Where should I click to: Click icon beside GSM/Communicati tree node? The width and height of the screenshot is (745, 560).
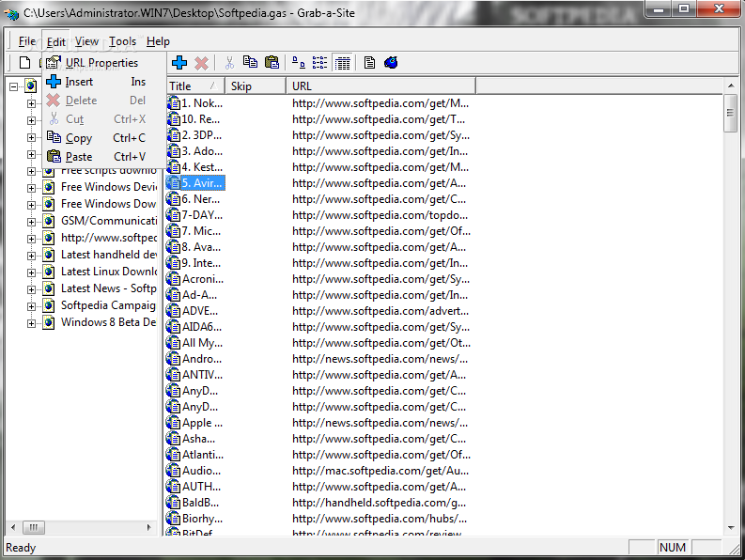49,221
